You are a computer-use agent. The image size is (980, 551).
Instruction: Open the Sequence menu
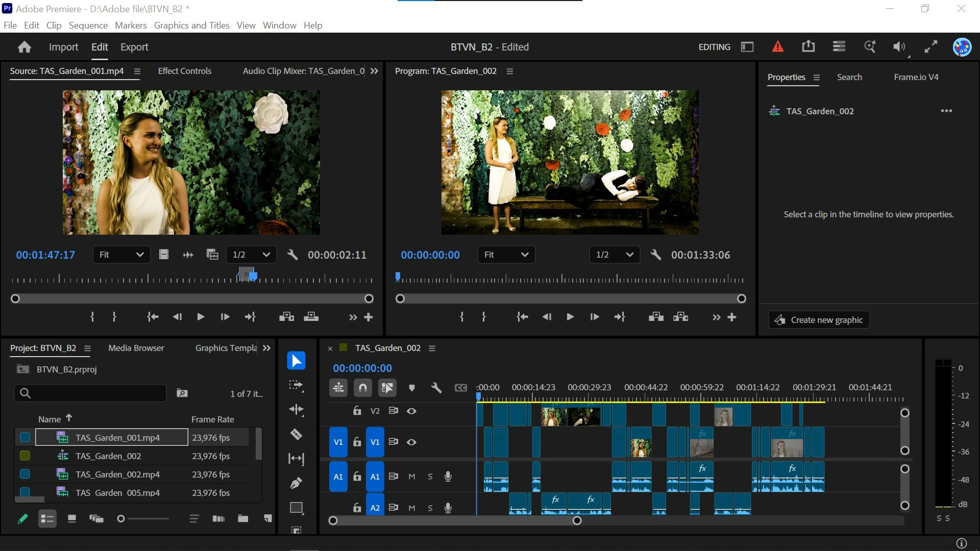pyautogui.click(x=88, y=26)
